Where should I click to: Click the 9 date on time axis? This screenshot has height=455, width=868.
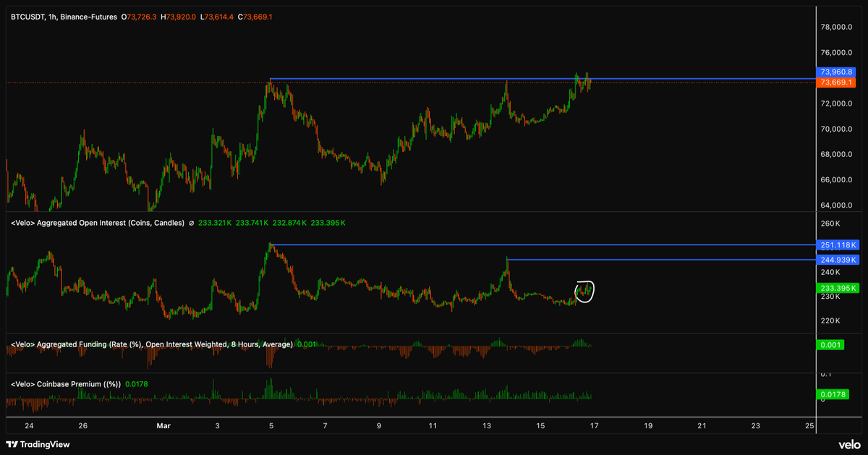point(379,426)
